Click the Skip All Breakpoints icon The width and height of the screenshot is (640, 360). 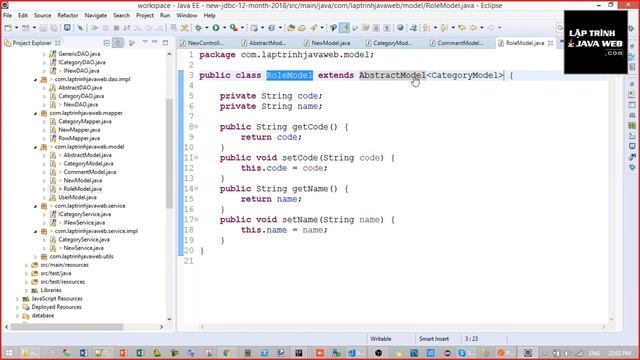(x=80, y=28)
